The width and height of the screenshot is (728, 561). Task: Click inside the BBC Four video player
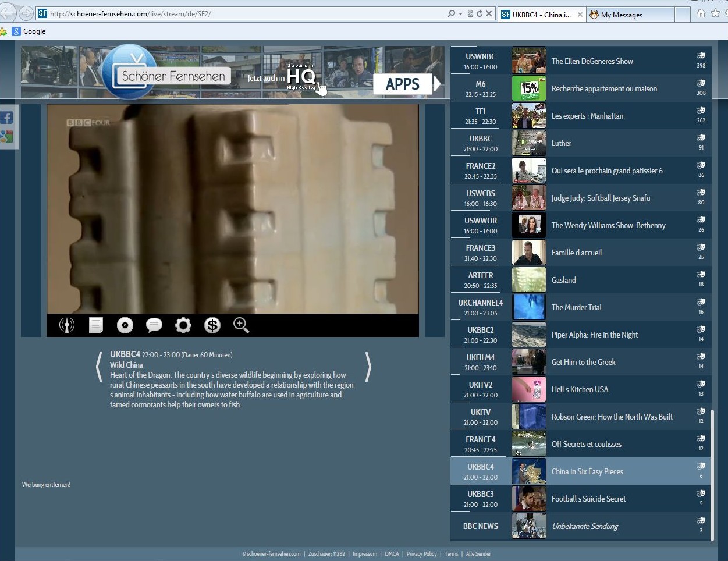(233, 209)
